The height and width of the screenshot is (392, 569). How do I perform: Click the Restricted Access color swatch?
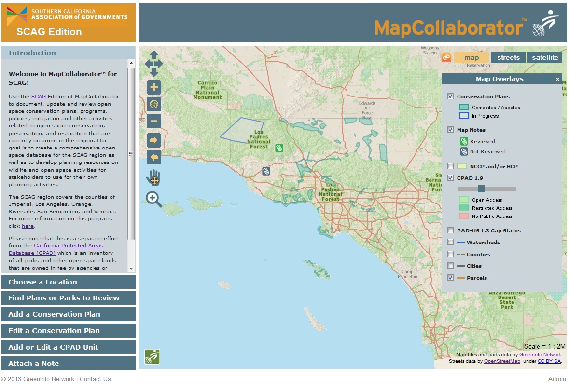tap(464, 208)
